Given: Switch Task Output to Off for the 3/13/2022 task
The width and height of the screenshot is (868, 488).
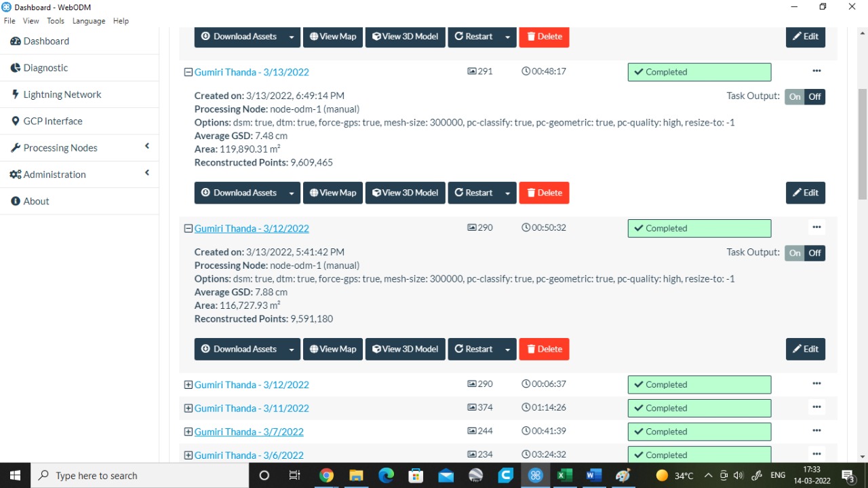Looking at the screenshot, I should tap(816, 96).
